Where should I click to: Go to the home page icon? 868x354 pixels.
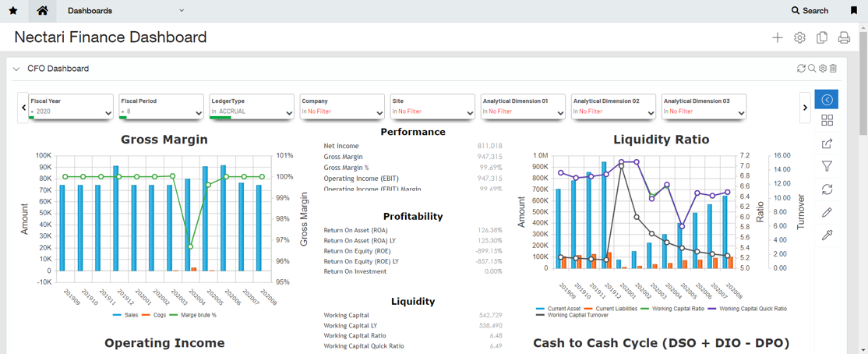coord(42,10)
